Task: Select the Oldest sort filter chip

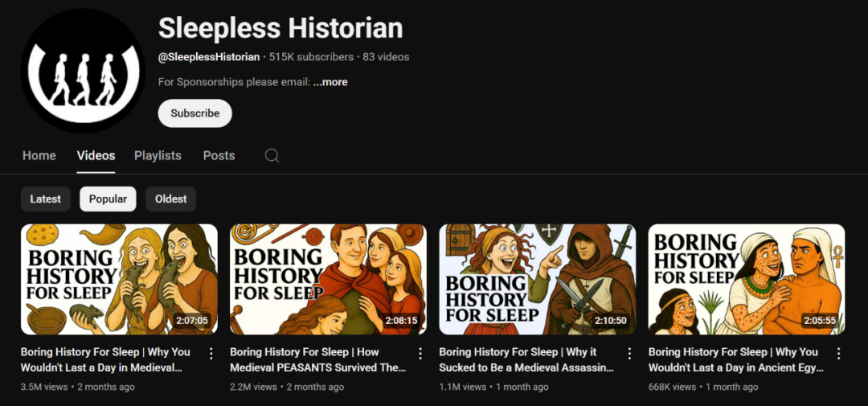Action: coord(170,199)
